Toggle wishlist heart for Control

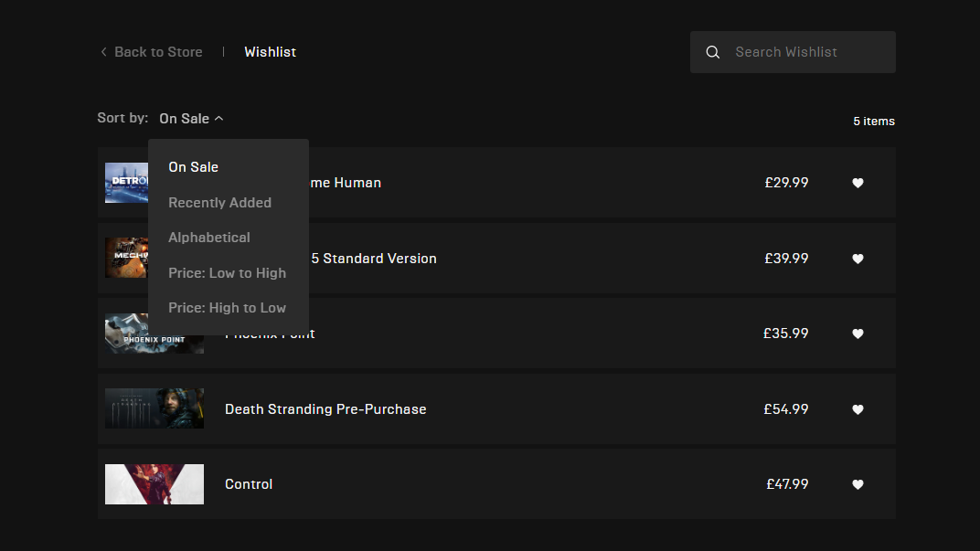click(857, 484)
